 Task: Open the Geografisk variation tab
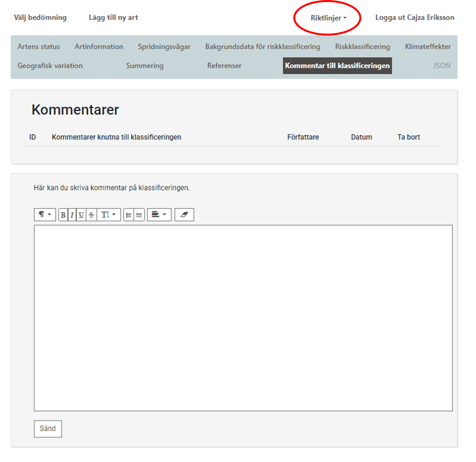click(50, 66)
